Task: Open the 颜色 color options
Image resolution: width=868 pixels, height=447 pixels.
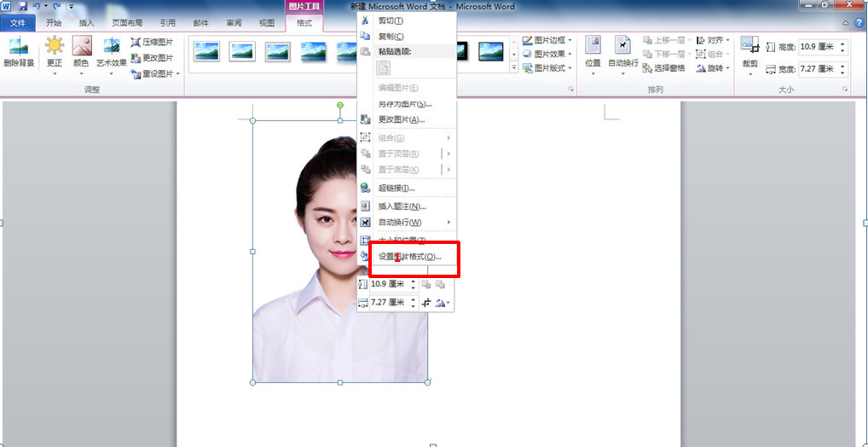Action: tap(81, 55)
